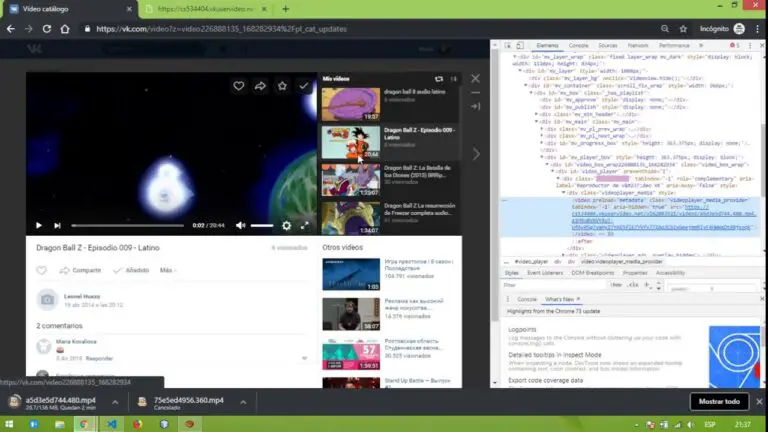Open first Otros videos thumbnail 1:05

click(x=351, y=274)
